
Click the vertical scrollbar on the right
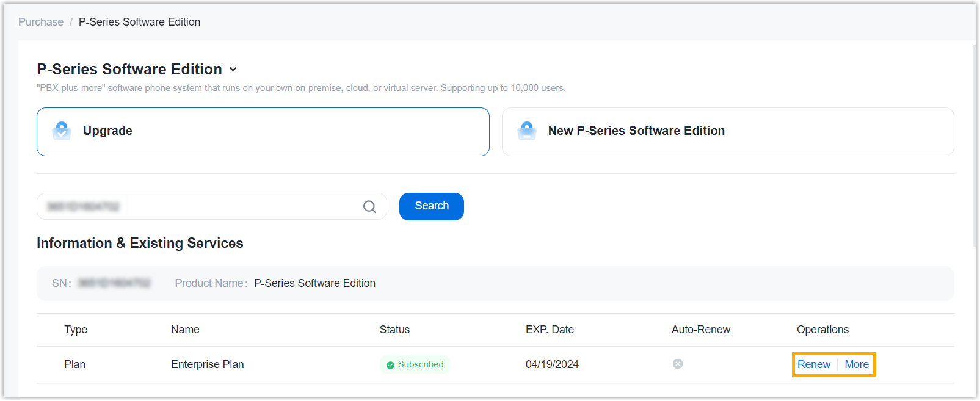pos(975,146)
